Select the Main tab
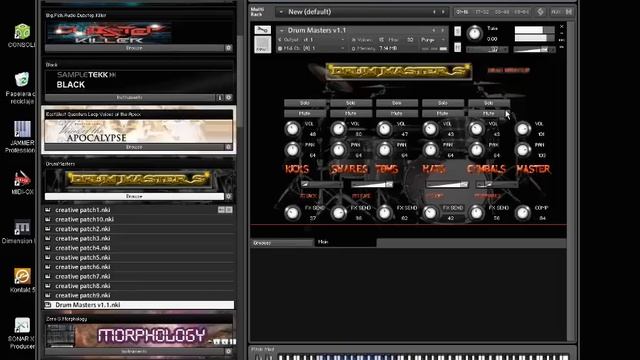The height and width of the screenshot is (360, 640). pos(345,242)
